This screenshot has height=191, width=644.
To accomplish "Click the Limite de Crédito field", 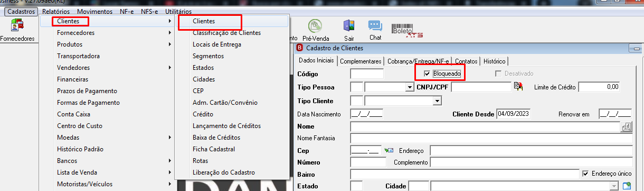I will pos(599,87).
